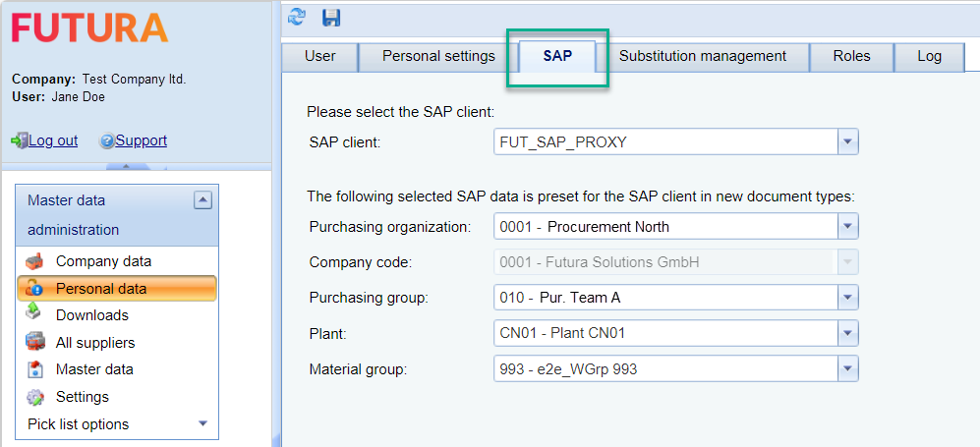Viewport: 980px width, 447px height.
Task: Open the Plant dropdown arrow
Action: point(847,333)
